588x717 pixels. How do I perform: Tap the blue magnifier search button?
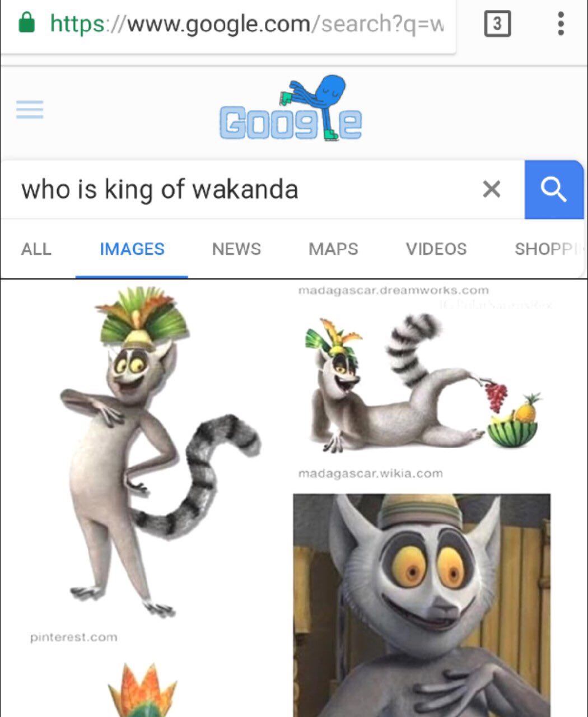pos(554,189)
